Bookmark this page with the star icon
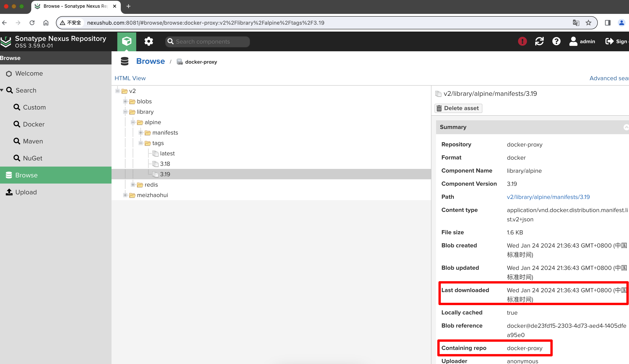 (x=588, y=23)
